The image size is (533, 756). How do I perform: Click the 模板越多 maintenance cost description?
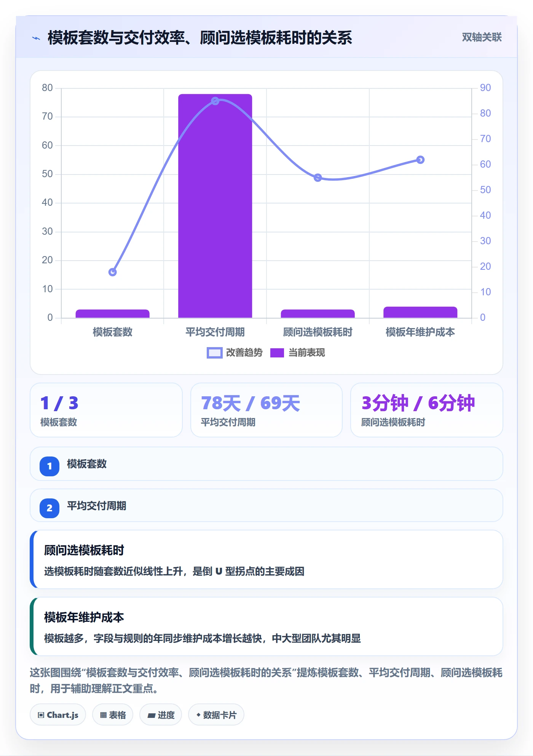(x=202, y=639)
